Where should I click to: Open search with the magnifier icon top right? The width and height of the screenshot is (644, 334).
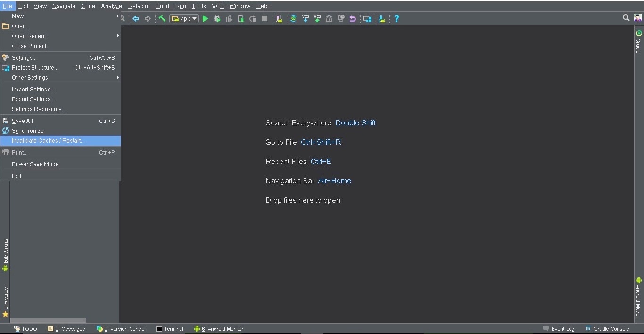(626, 17)
